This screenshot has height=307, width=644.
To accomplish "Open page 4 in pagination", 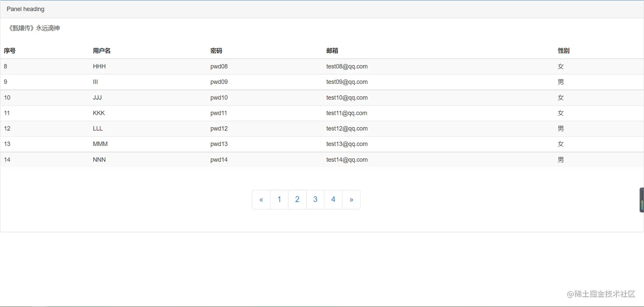I will (333, 200).
